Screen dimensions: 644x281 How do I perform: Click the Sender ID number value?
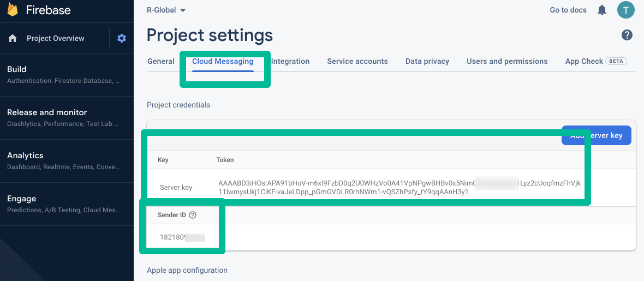(182, 237)
